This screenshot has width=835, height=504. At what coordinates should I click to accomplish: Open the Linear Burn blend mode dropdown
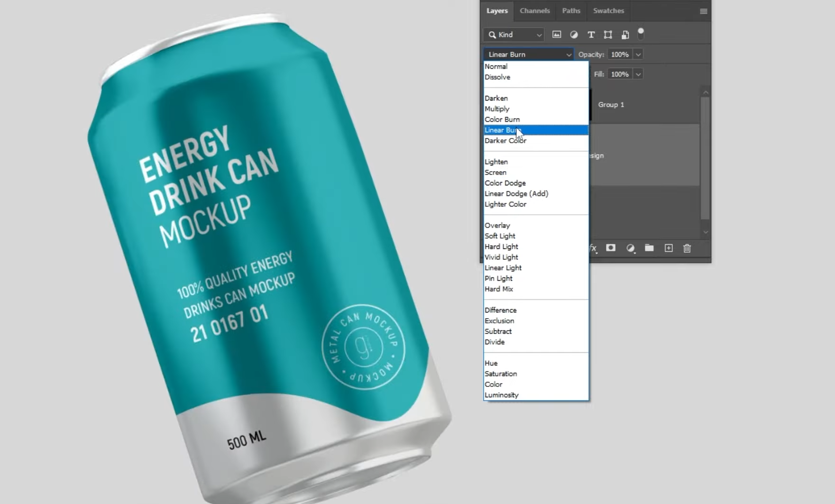(528, 55)
